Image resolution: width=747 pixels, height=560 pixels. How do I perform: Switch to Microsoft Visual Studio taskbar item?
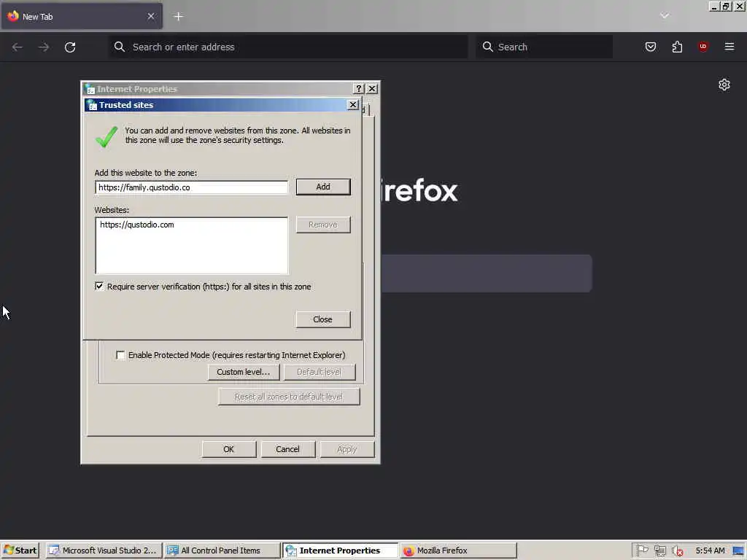click(x=104, y=551)
